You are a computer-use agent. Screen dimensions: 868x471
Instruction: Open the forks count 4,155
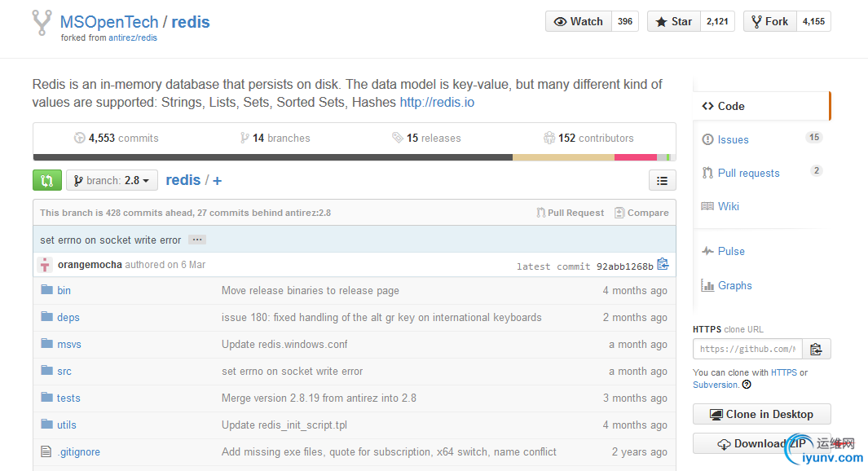(x=813, y=21)
